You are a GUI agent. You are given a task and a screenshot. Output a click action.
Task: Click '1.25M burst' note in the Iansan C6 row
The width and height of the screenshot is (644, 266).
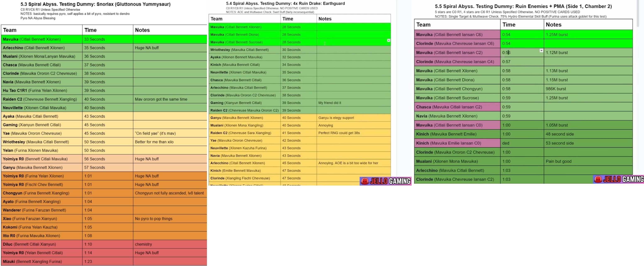[557, 34]
